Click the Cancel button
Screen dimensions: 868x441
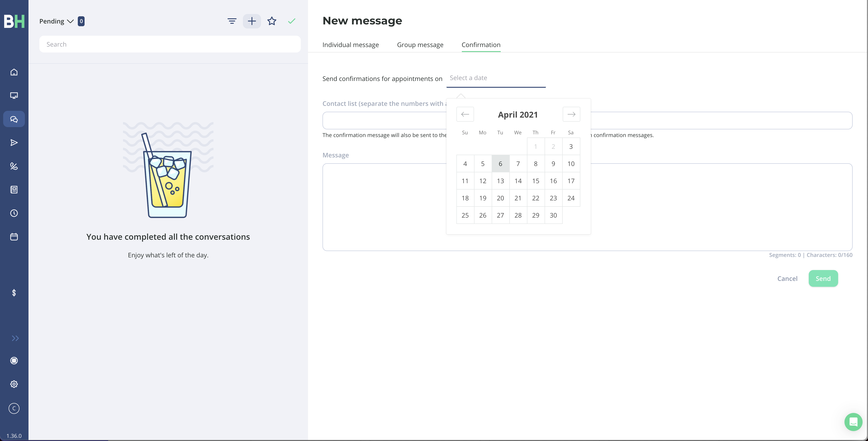coord(787,279)
